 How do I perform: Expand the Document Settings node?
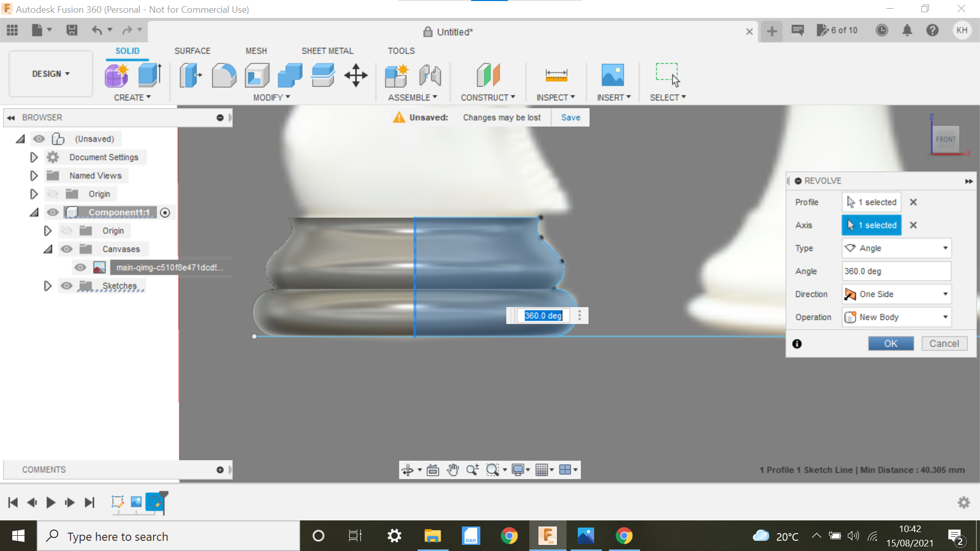[34, 157]
